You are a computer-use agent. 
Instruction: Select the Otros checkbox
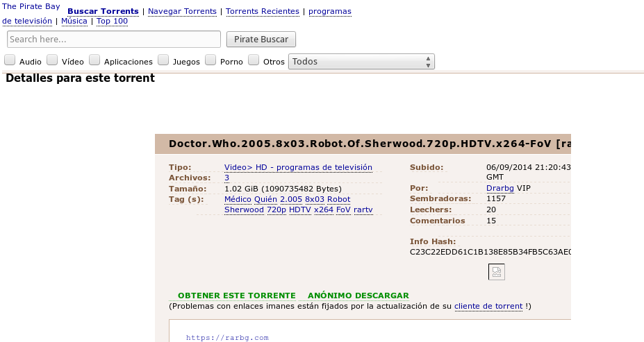tap(254, 60)
